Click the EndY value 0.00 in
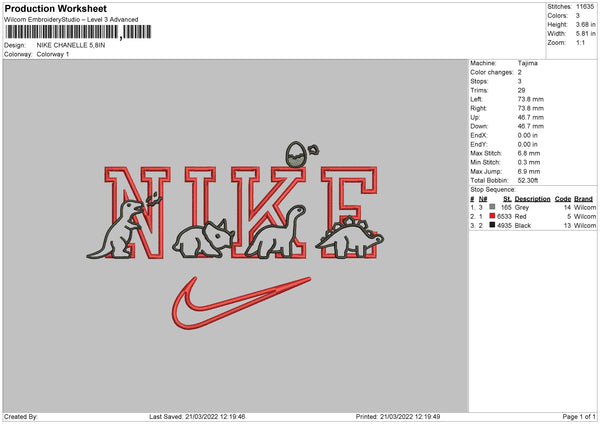 (x=527, y=144)
